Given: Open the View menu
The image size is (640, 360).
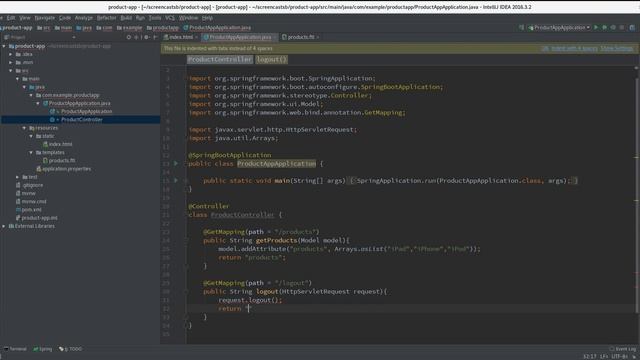Looking at the screenshot, I should tap(25, 18).
